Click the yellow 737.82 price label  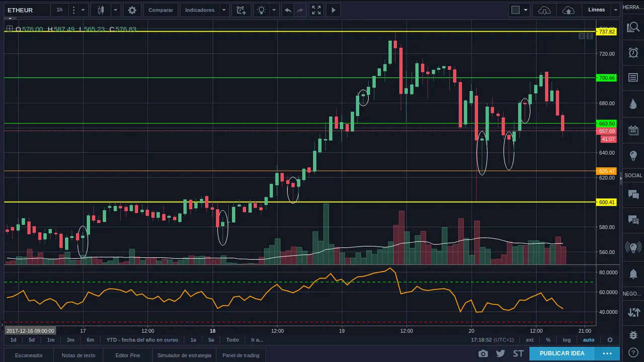607,32
